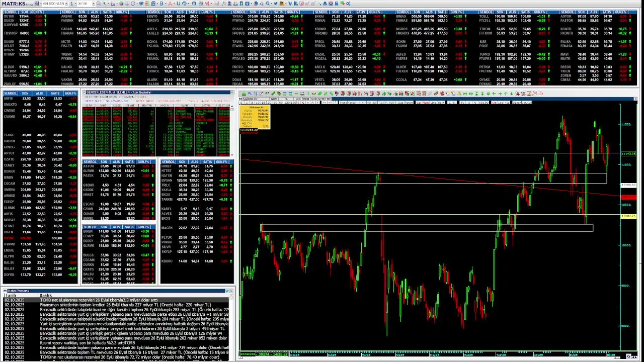644x362 pixels.
Task: Select the THYAO row in top watchlist
Action: [x=265, y=16]
